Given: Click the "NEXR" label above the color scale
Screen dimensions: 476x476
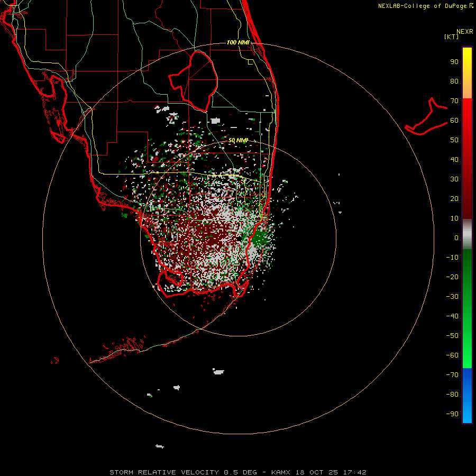Looking at the screenshot, I should click(465, 32).
